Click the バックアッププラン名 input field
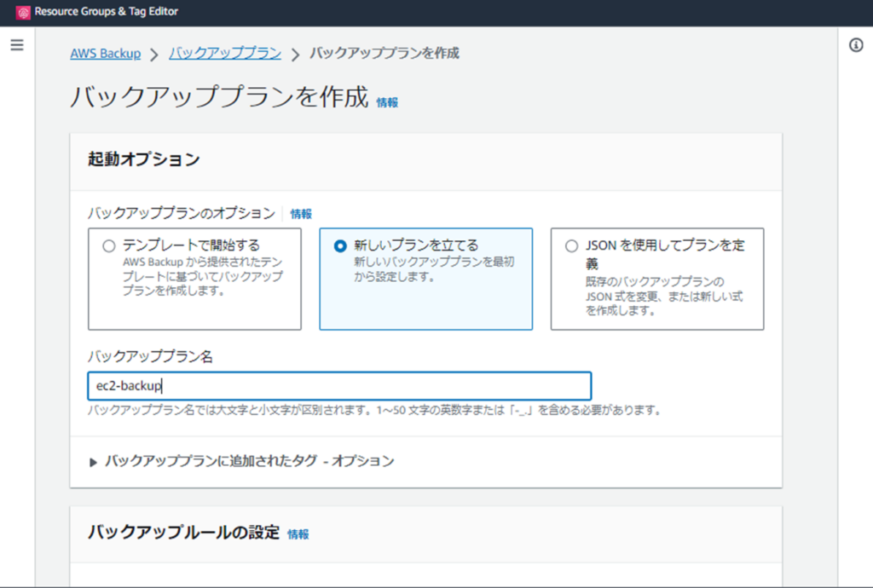Screen dimensions: 873x588 click(x=339, y=386)
